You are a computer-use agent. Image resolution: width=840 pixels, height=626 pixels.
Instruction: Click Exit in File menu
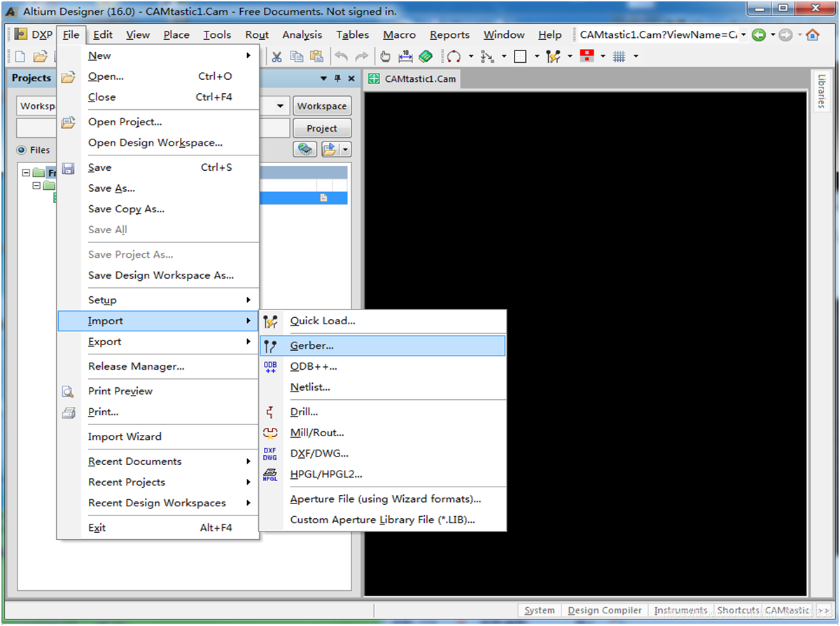point(158,527)
